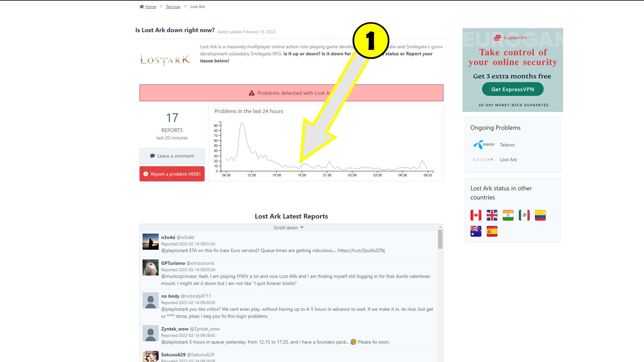Select the Colombia flag icon
The image size is (644, 362).
(x=540, y=215)
